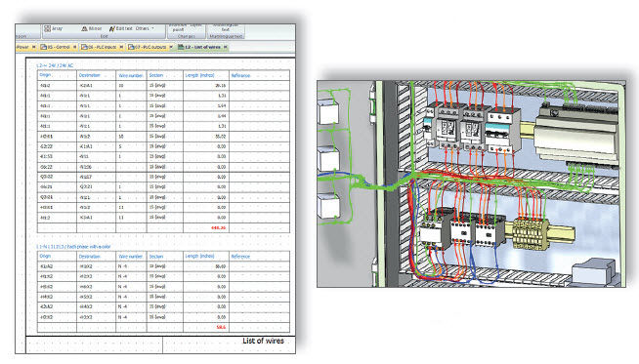This screenshot has height=364, width=639.
Task: Click the red total length value in first table
Action: pyautogui.click(x=219, y=227)
